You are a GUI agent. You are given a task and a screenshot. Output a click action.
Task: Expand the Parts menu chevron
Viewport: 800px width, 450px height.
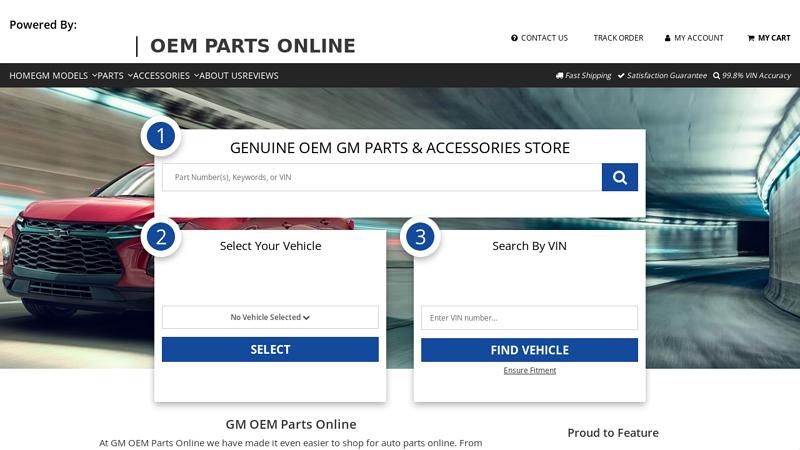click(130, 76)
